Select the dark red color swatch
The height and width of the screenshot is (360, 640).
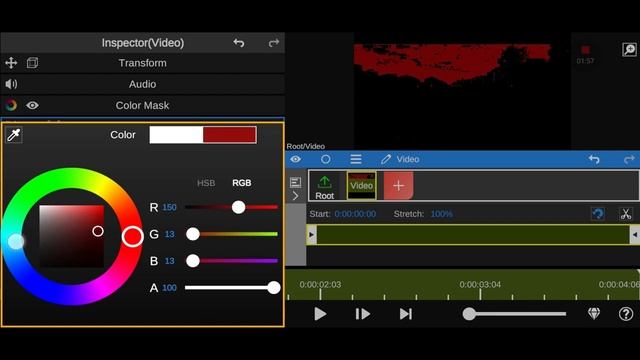click(x=230, y=135)
